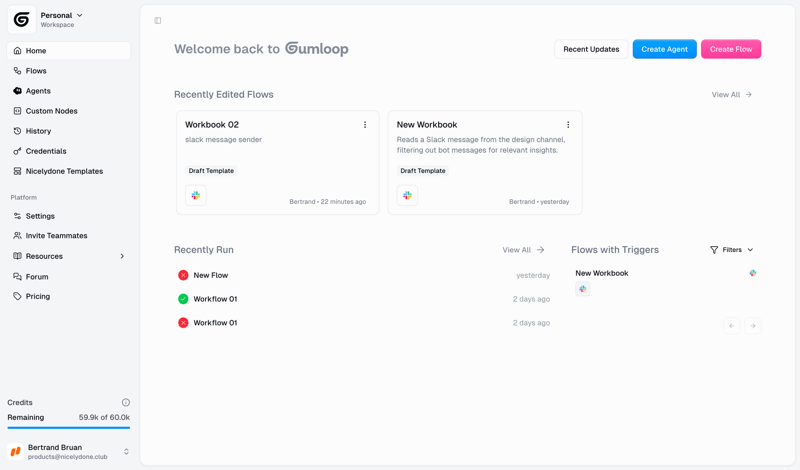The width and height of the screenshot is (800, 470).
Task: View All recently edited flows
Action: [x=732, y=94]
